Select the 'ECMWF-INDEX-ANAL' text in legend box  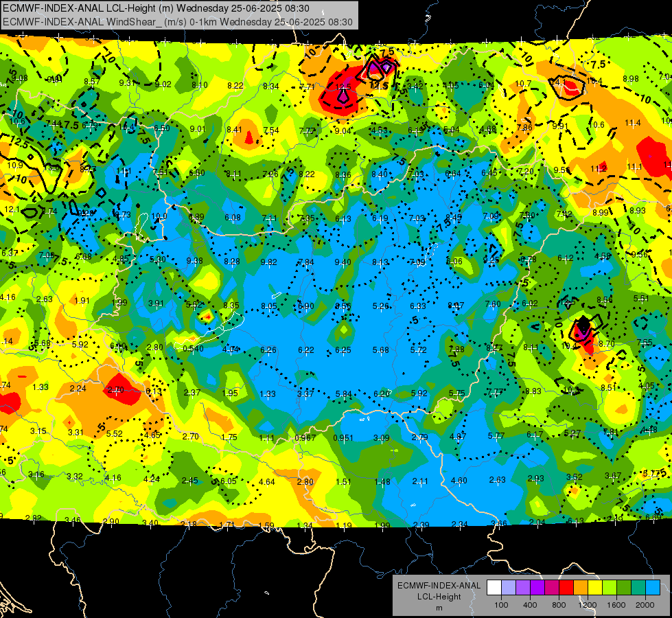click(x=439, y=586)
